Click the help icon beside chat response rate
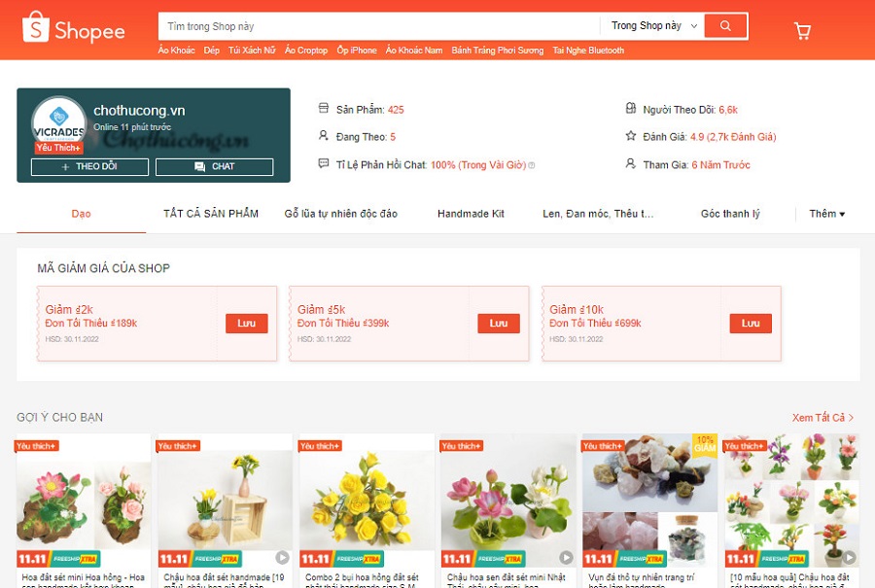This screenshot has height=588, width=875. (532, 165)
